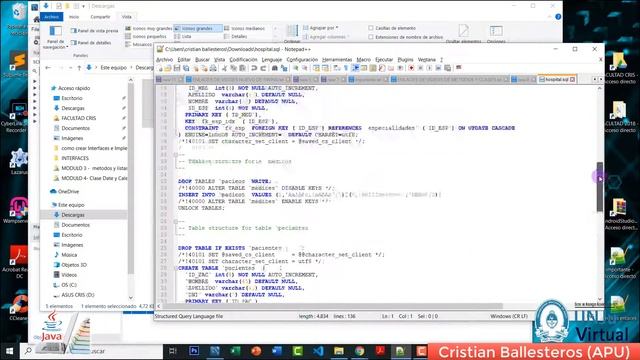Click the Panel de navegación icon in Explorer
This screenshot has width=640, height=360.
point(56,32)
